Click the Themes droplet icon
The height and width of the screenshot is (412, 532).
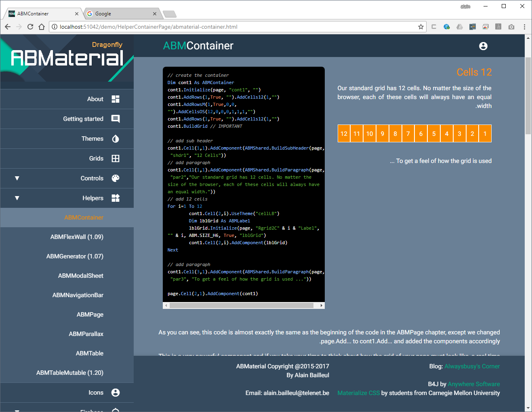point(116,139)
